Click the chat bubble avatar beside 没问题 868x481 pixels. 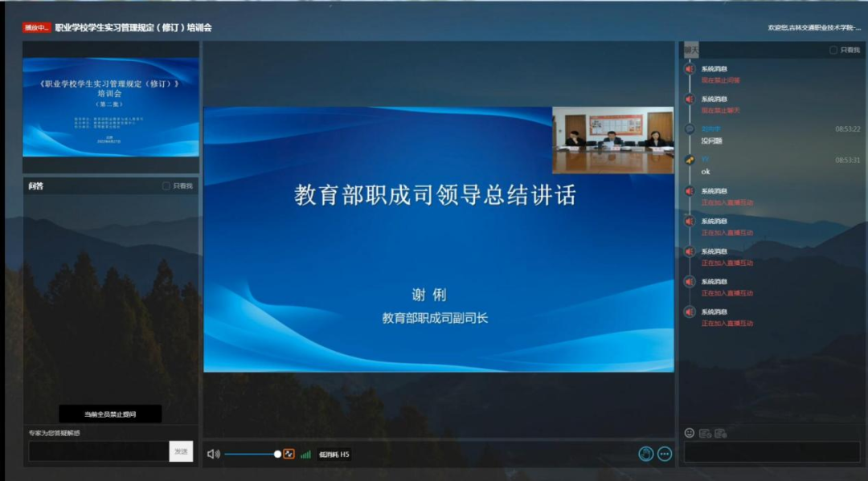[690, 129]
